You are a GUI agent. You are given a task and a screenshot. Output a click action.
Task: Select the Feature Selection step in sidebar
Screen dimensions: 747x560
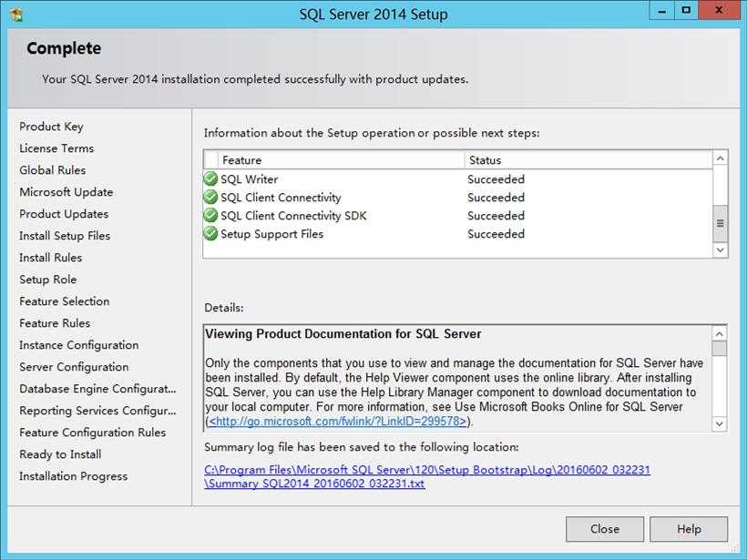click(x=65, y=301)
